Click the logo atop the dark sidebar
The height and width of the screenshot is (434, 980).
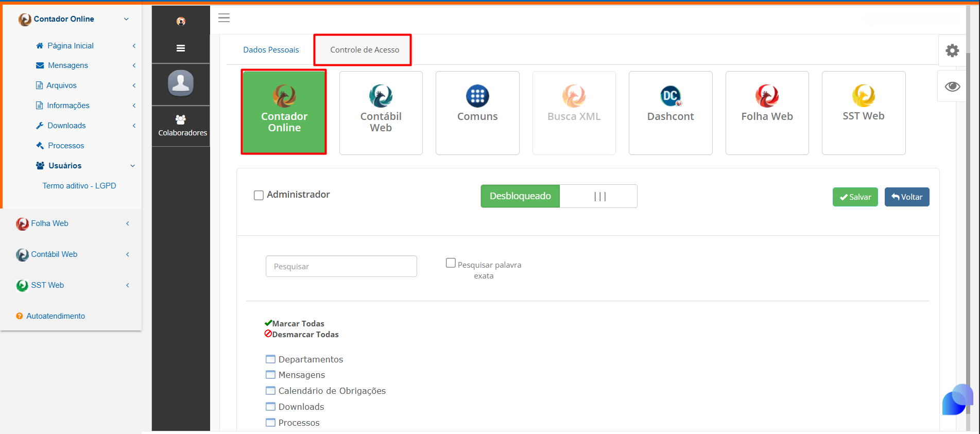click(181, 21)
